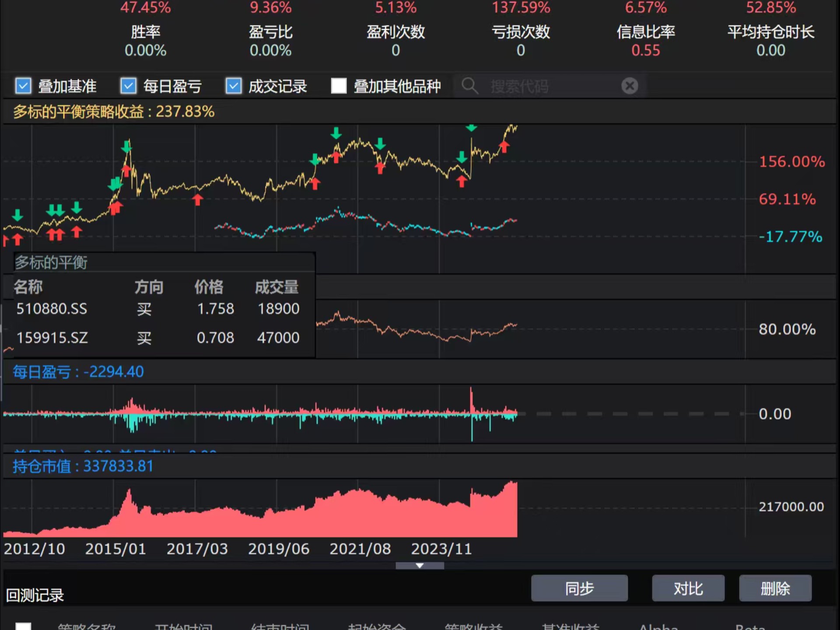The height and width of the screenshot is (630, 840).
Task: Click the magnifier search icon
Action: click(470, 86)
